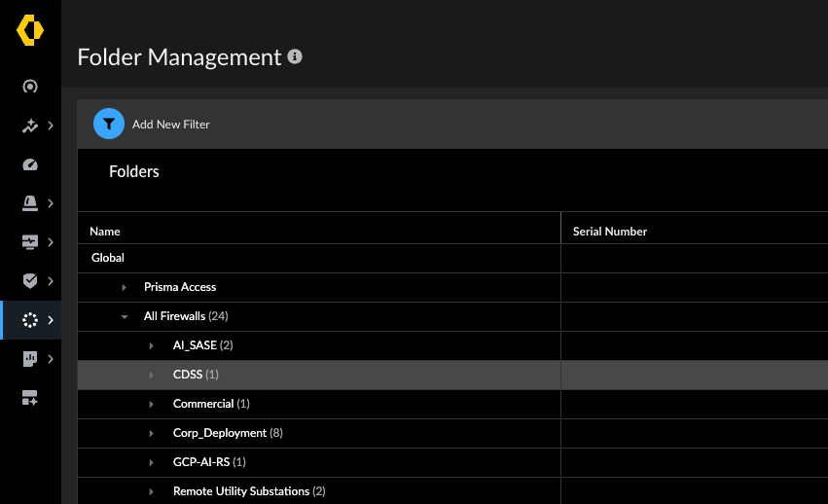The image size is (828, 504).
Task: Open the table sparkle sidebar icon at bottom
Action: tap(30, 398)
